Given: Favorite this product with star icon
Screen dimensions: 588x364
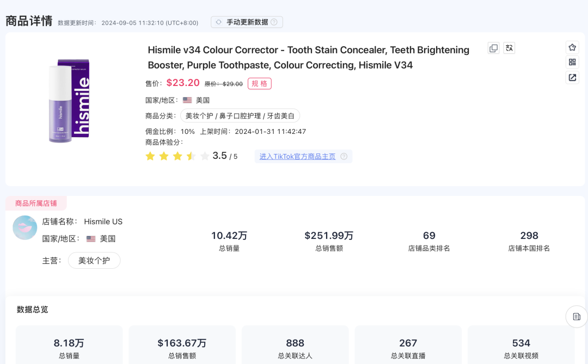Looking at the screenshot, I should (x=572, y=47).
